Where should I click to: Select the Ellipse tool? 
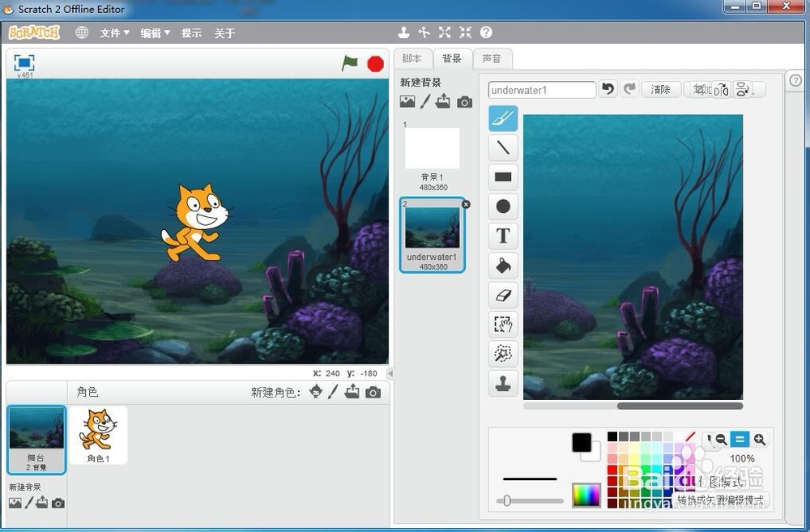pyautogui.click(x=503, y=206)
